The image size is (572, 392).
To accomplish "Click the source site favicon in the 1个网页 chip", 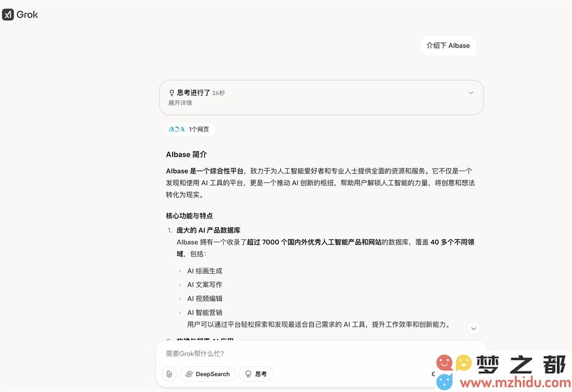I will [x=176, y=129].
